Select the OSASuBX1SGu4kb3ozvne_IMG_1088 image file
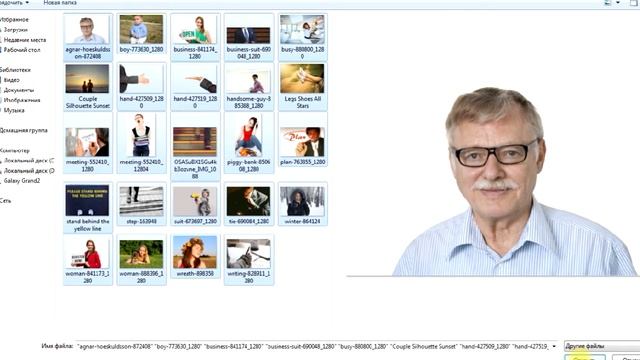Viewport: 640px width, 360px height. tap(195, 147)
